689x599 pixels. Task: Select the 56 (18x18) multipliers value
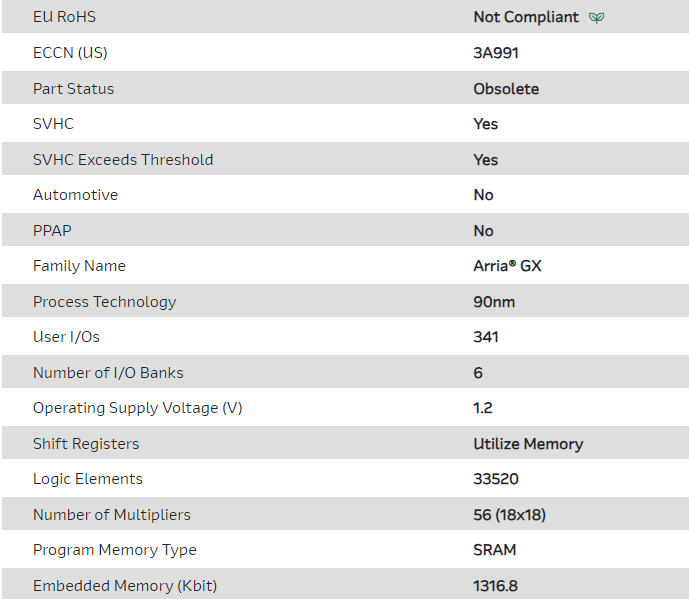pos(510,515)
